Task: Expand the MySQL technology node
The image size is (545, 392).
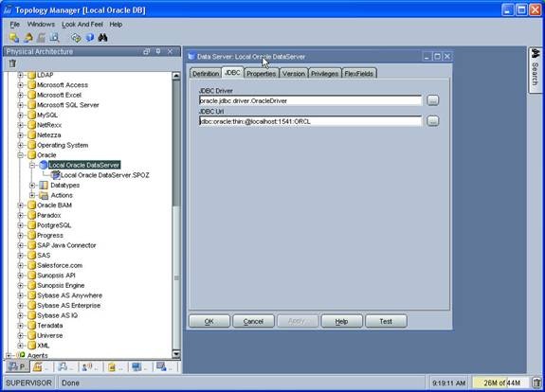Action: click(x=20, y=115)
